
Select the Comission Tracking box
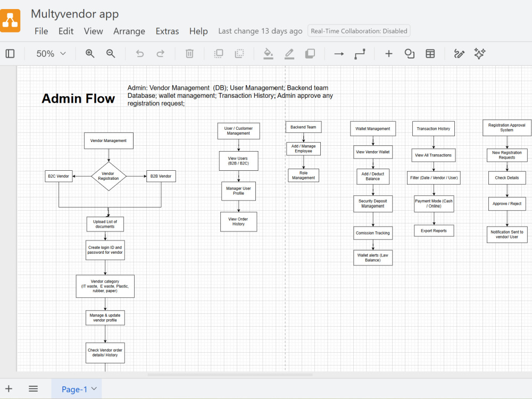[373, 233]
